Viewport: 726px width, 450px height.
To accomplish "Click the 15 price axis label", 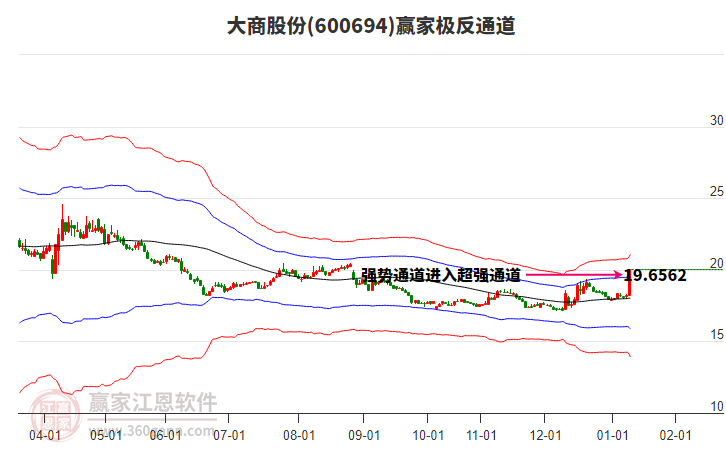I will click(717, 335).
